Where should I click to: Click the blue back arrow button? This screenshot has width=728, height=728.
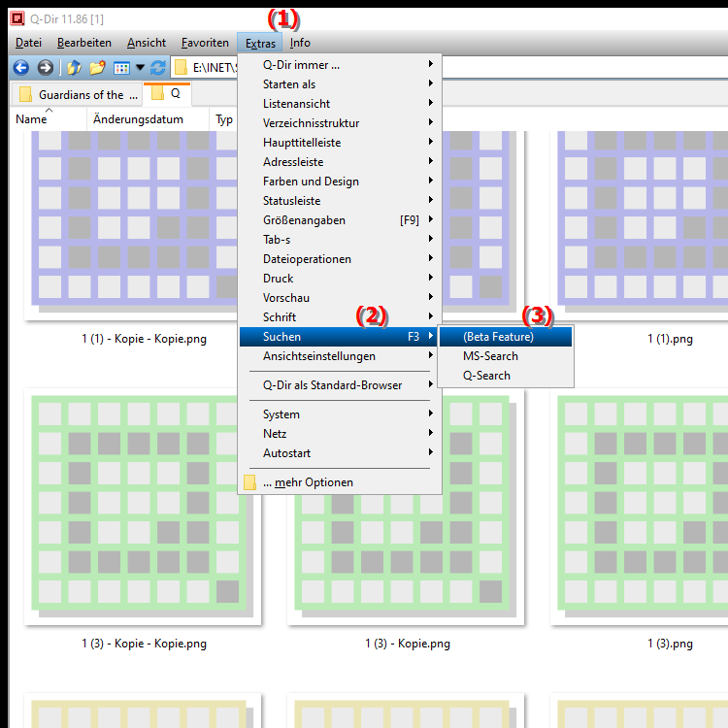21,68
